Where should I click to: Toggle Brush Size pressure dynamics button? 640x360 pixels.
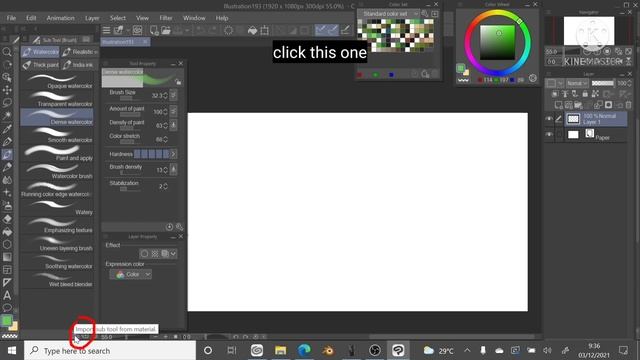point(173,95)
